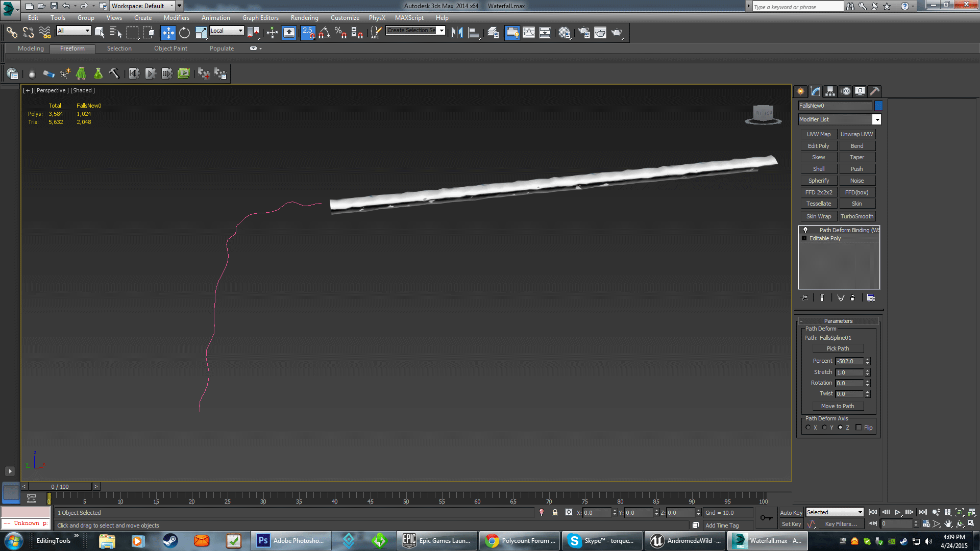Click the Percent spinner arrows
Viewport: 980px width, 551px height.
click(x=867, y=361)
